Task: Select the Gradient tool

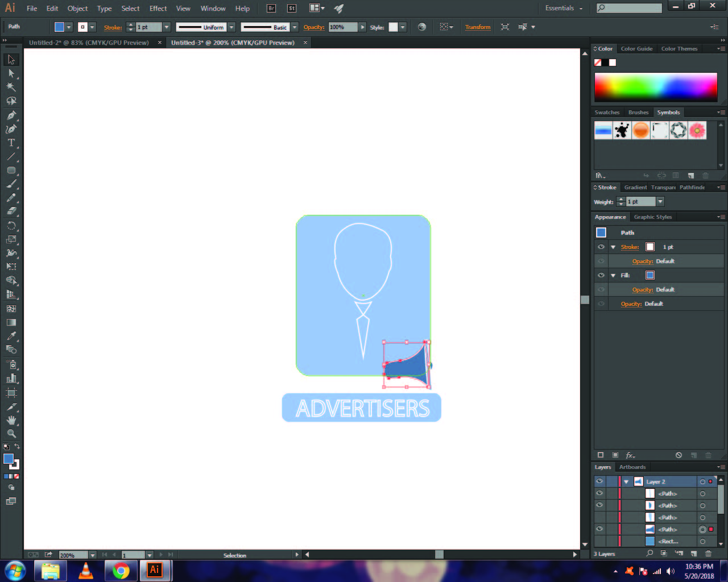Action: 11,322
